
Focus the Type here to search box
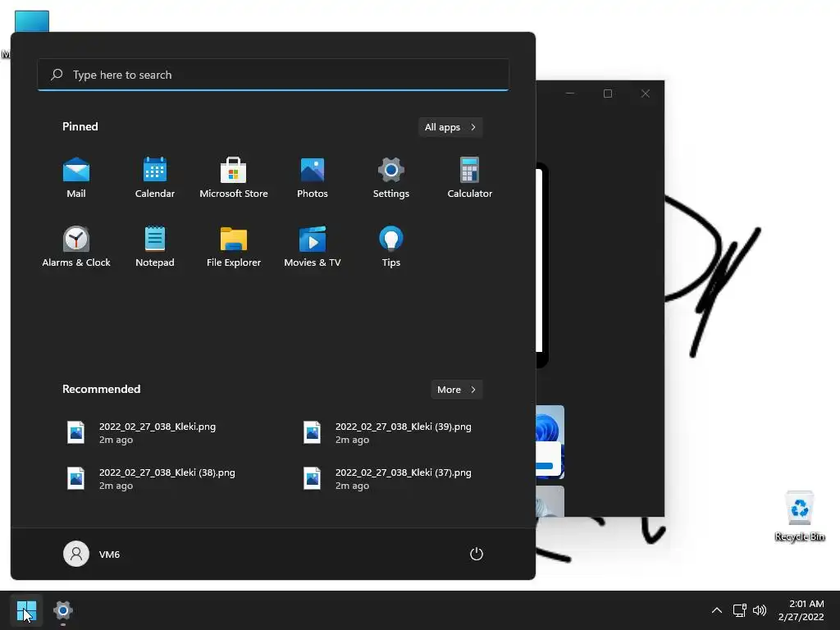(x=273, y=75)
